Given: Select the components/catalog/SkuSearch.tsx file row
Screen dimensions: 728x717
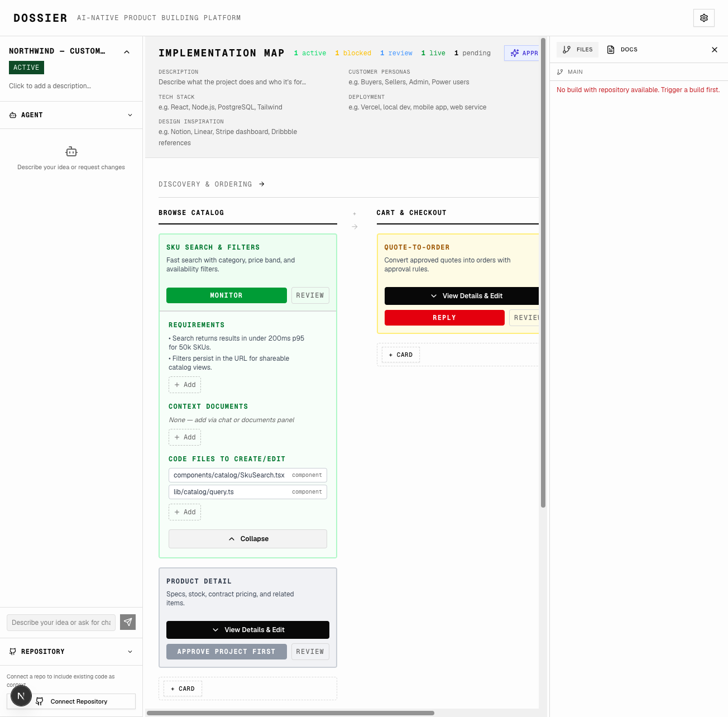Looking at the screenshot, I should click(x=248, y=475).
